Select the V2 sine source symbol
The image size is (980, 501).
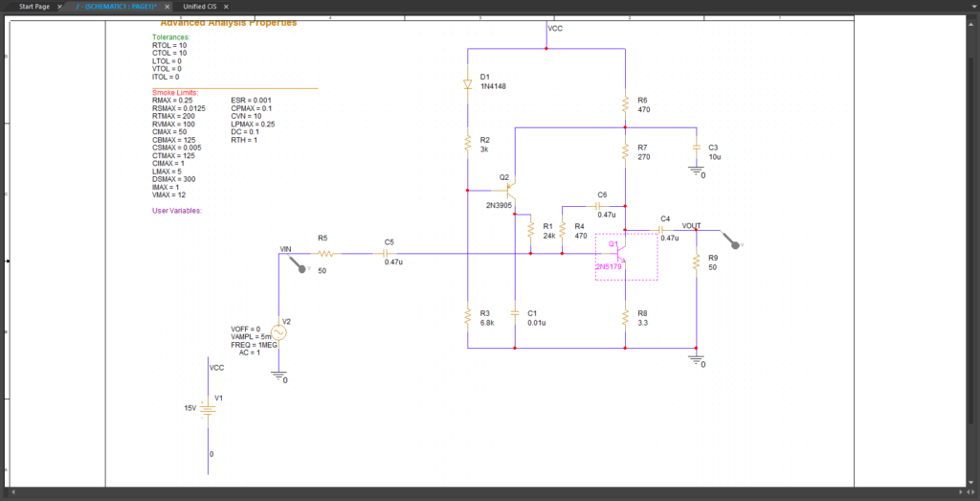pos(278,332)
